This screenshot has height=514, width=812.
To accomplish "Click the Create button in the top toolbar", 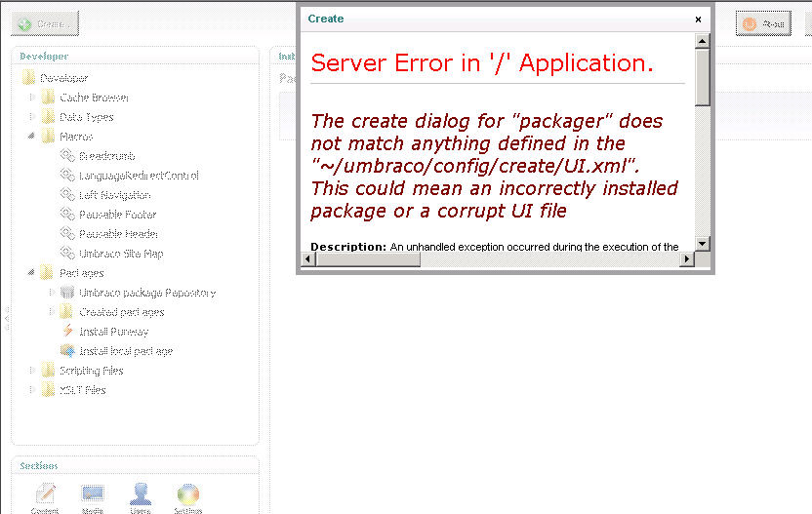I will point(45,23).
